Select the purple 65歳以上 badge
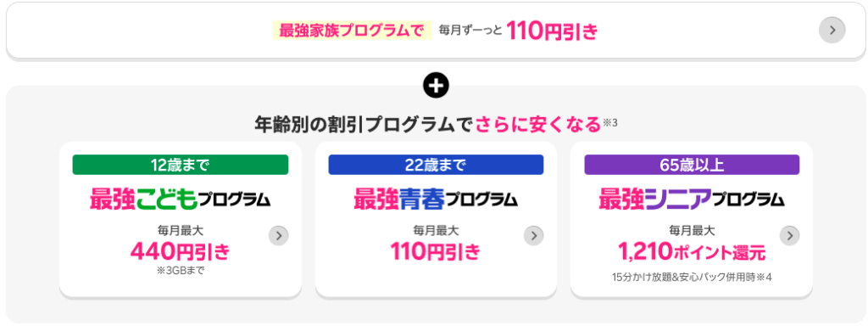 (x=692, y=165)
